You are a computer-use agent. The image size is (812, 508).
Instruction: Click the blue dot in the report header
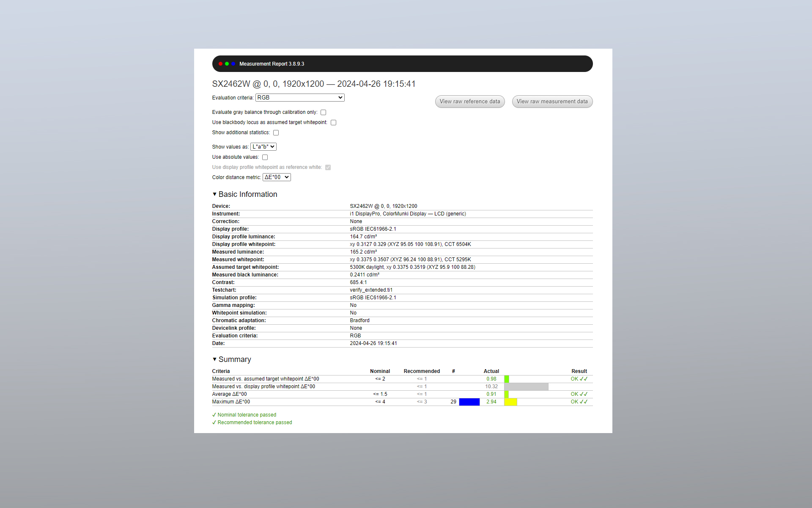[233, 64]
